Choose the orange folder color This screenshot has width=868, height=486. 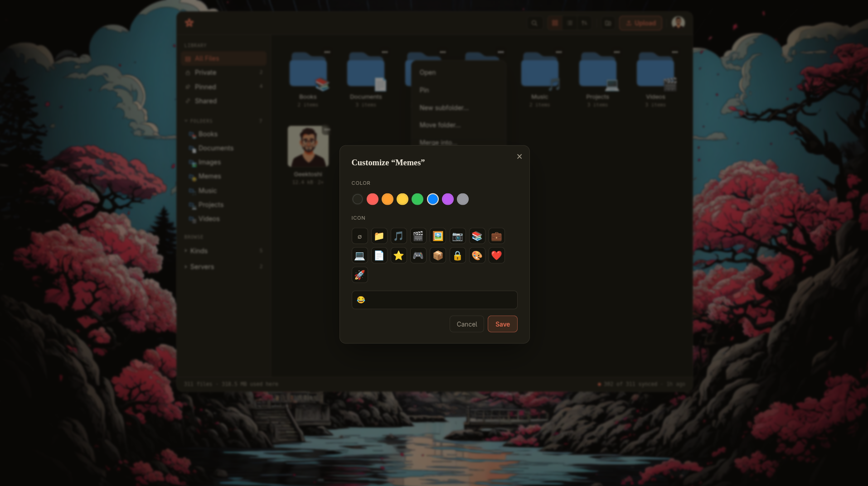pyautogui.click(x=387, y=199)
